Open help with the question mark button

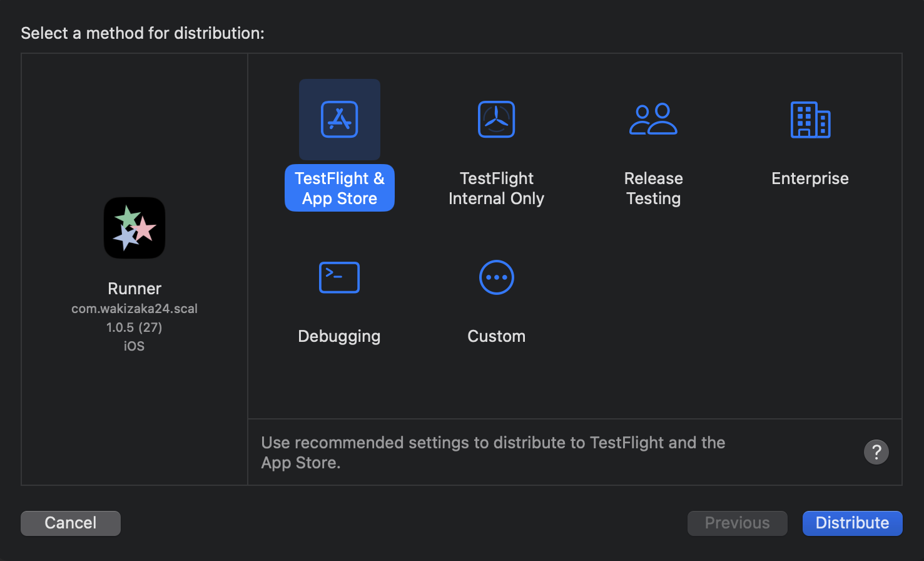click(876, 451)
